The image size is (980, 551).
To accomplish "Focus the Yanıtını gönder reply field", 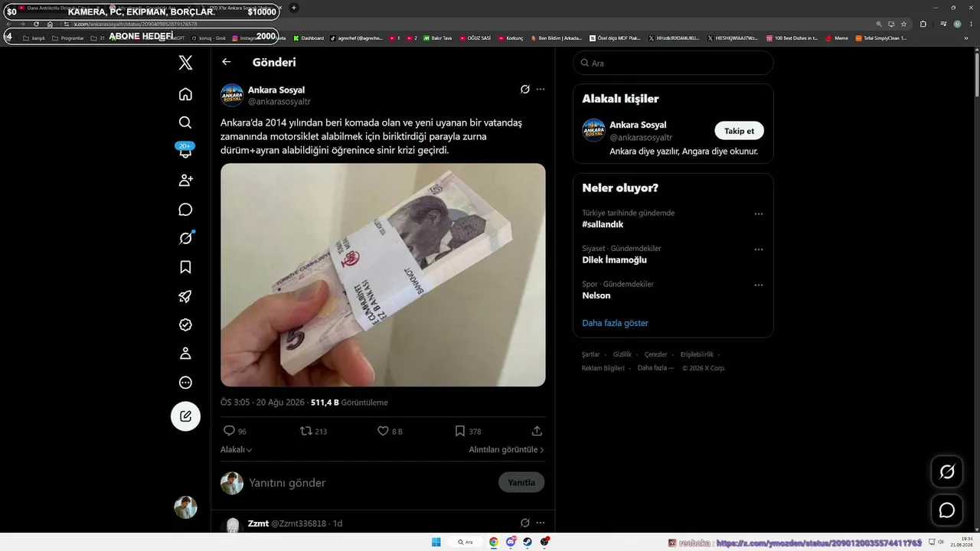I will click(371, 483).
